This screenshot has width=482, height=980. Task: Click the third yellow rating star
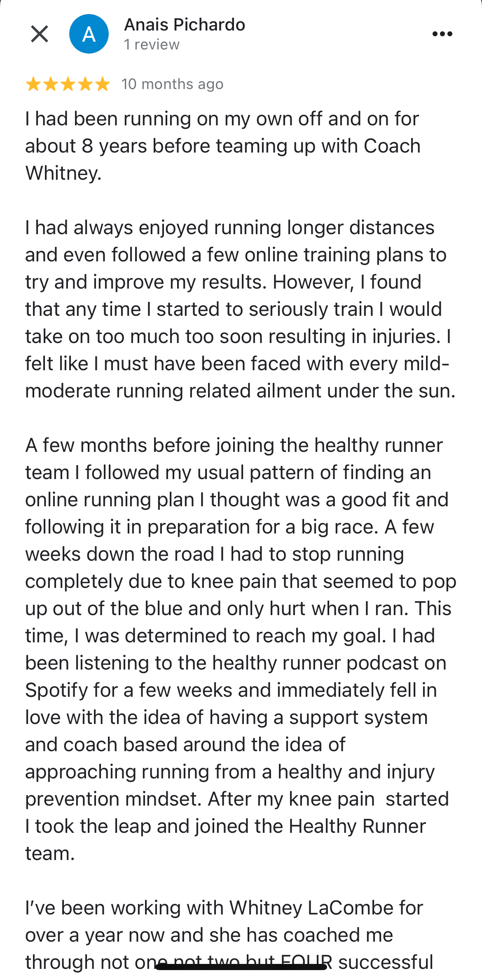[x=68, y=85]
